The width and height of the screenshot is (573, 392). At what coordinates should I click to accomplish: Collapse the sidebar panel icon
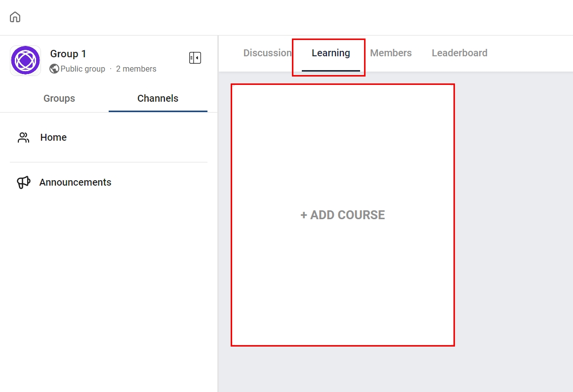(195, 58)
